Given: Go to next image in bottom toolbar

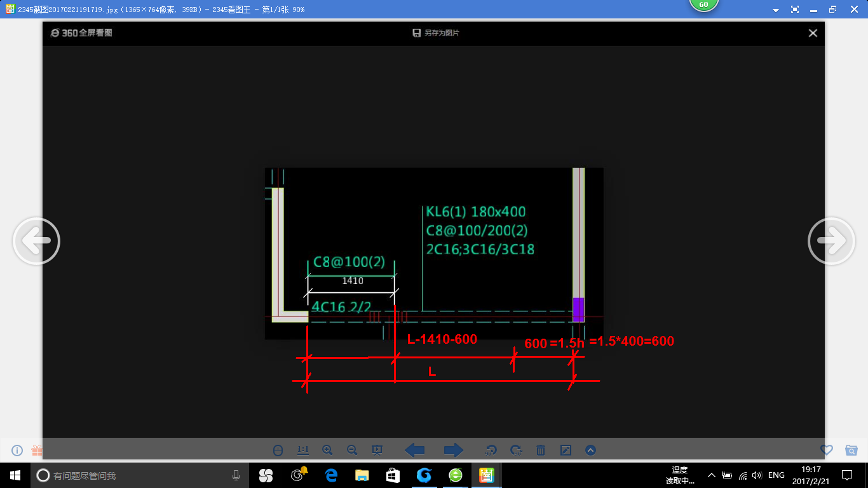Looking at the screenshot, I should pyautogui.click(x=453, y=451).
